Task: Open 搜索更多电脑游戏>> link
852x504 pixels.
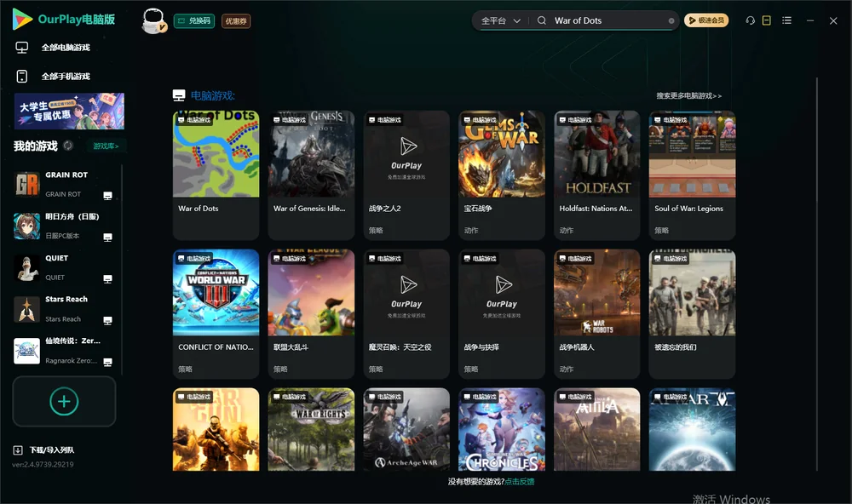Action: [689, 95]
